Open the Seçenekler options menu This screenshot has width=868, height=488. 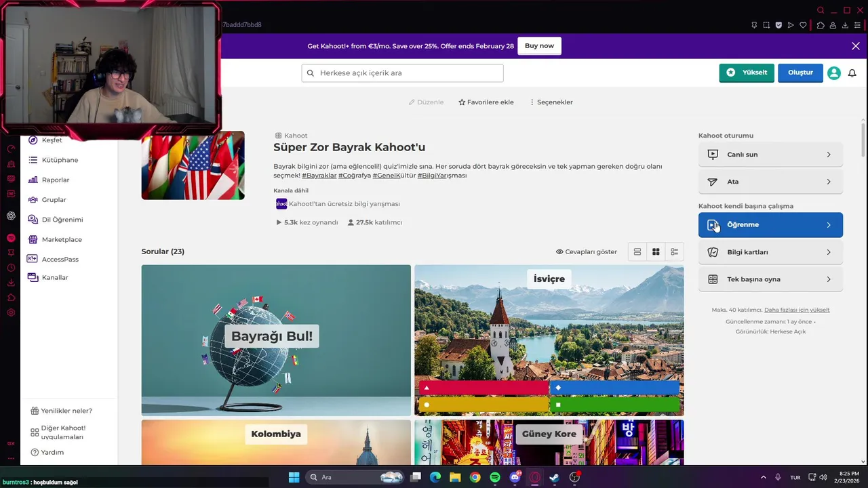click(551, 102)
